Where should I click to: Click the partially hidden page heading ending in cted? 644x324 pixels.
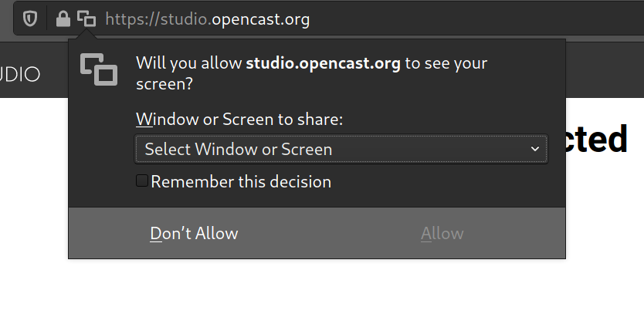597,139
